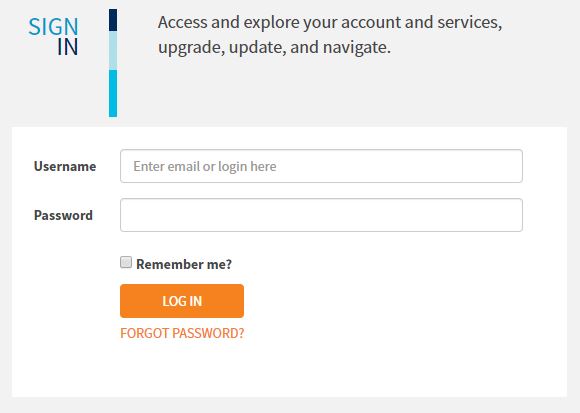Click the bold Username label

tap(65, 166)
